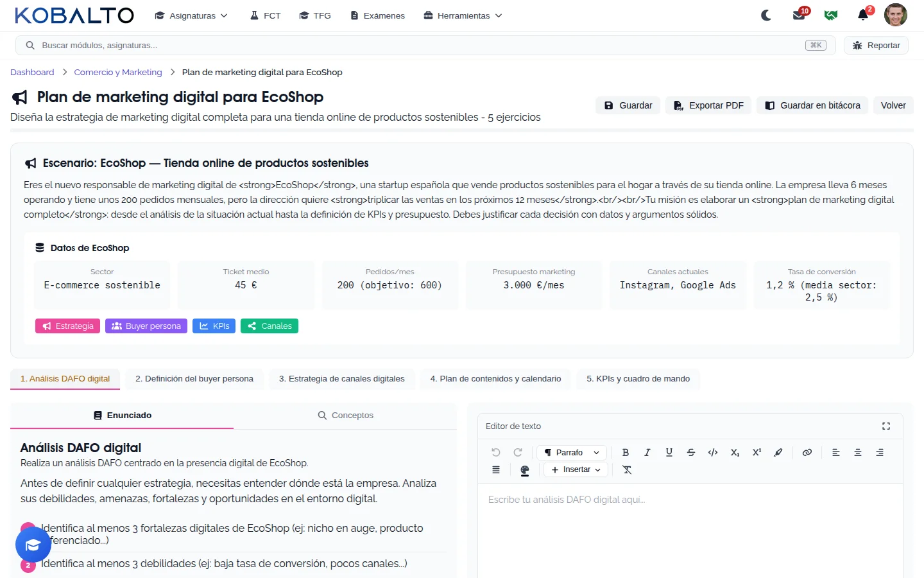Image resolution: width=924 pixels, height=578 pixels.
Task: Expand the text editor to fullscreen
Action: 886,426
